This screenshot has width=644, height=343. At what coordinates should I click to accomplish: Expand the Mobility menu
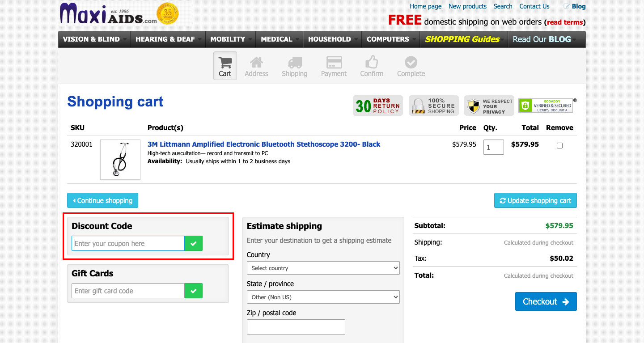coord(230,39)
